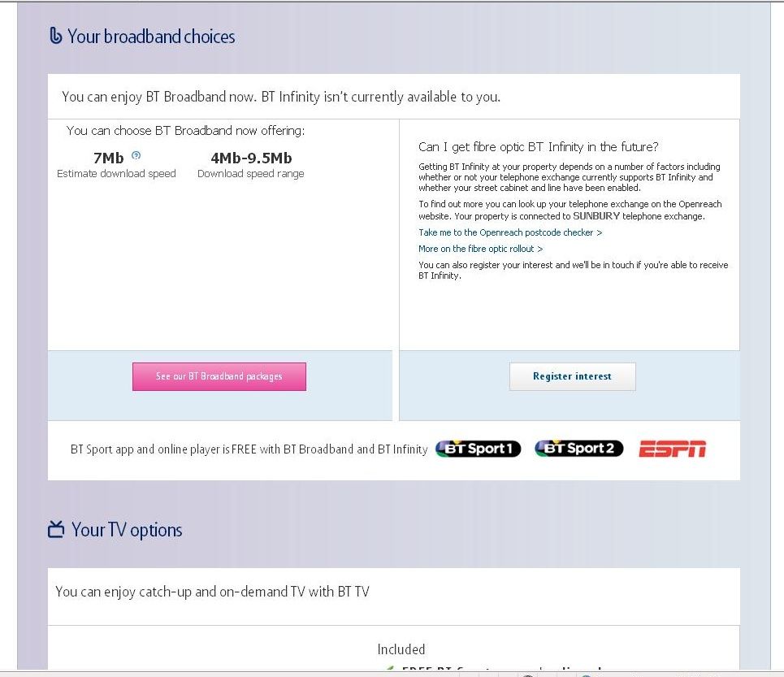Click the info icon beside 7Mb speed
This screenshot has width=784, height=677.
136,155
